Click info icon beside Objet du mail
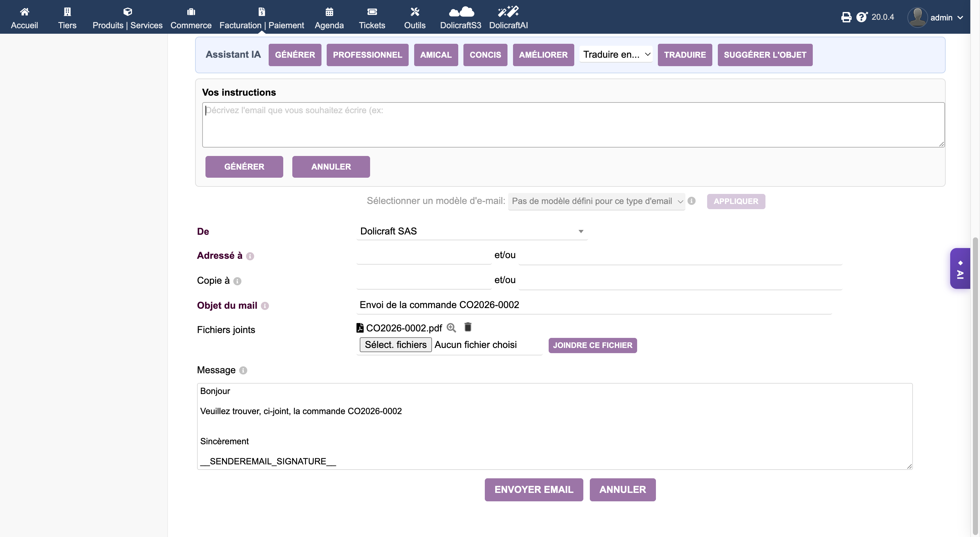The height and width of the screenshot is (537, 980). [x=265, y=306]
